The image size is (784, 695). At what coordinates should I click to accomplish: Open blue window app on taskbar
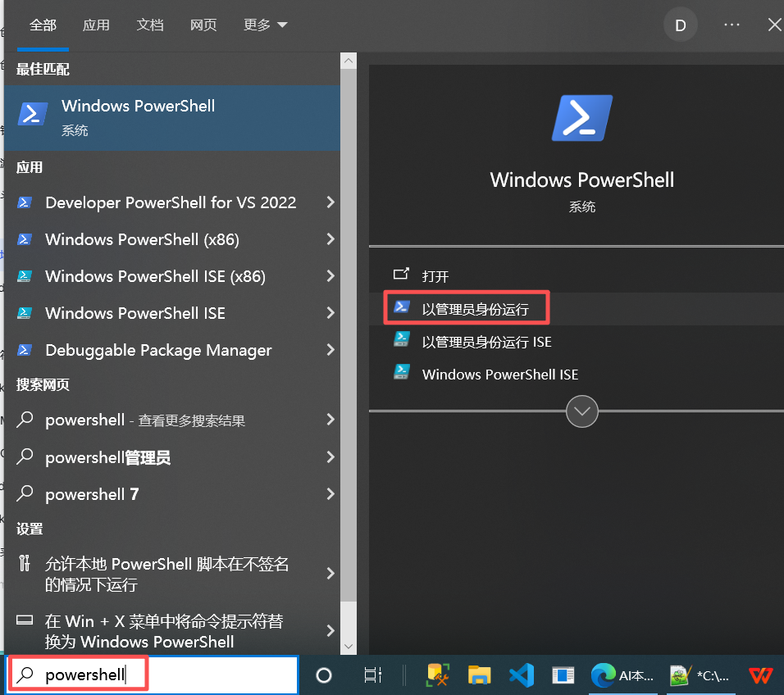click(x=563, y=675)
